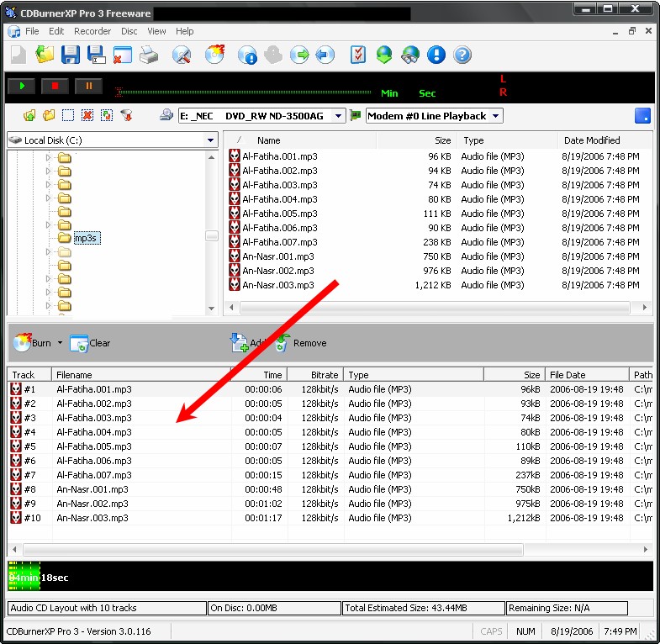Go up one folder level icon

point(29,115)
